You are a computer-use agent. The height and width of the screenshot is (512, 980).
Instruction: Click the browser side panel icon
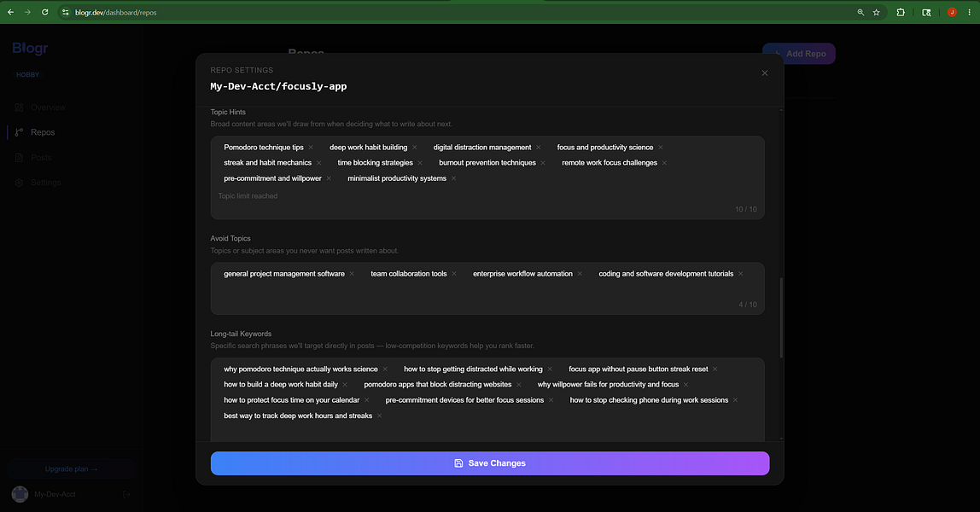coord(926,12)
